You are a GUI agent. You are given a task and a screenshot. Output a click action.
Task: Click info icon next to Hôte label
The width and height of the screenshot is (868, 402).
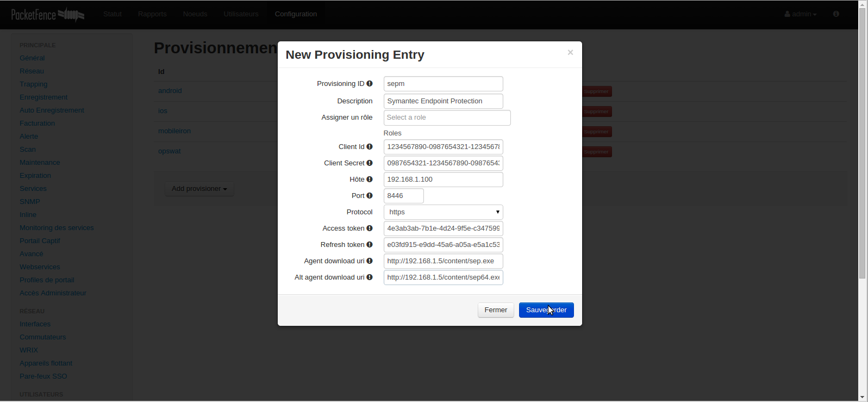[370, 180]
